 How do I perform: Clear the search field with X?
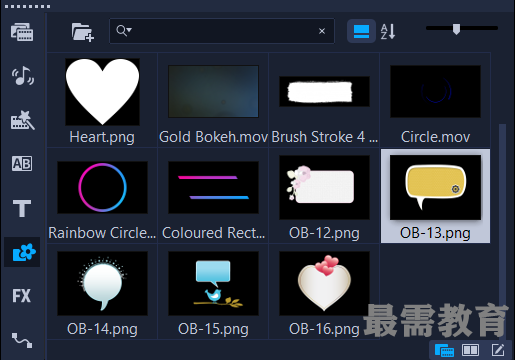pos(322,31)
